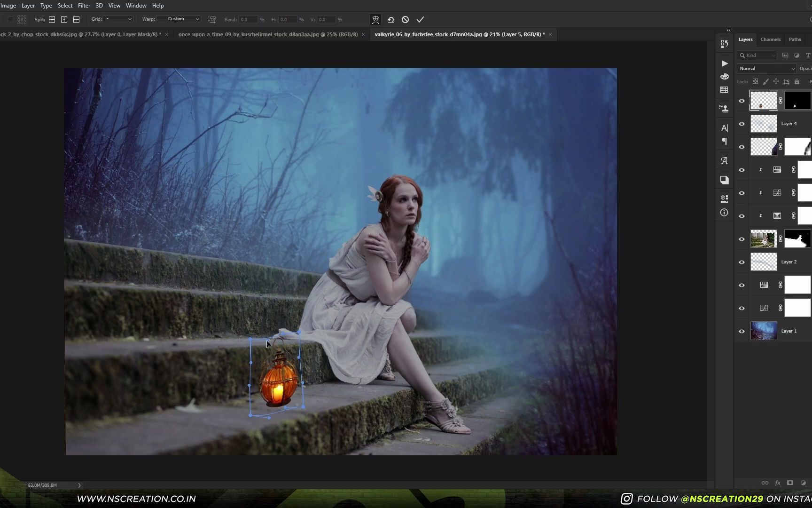Screen dimensions: 812x508
Task: Click the Bend value field
Action: [x=248, y=19]
